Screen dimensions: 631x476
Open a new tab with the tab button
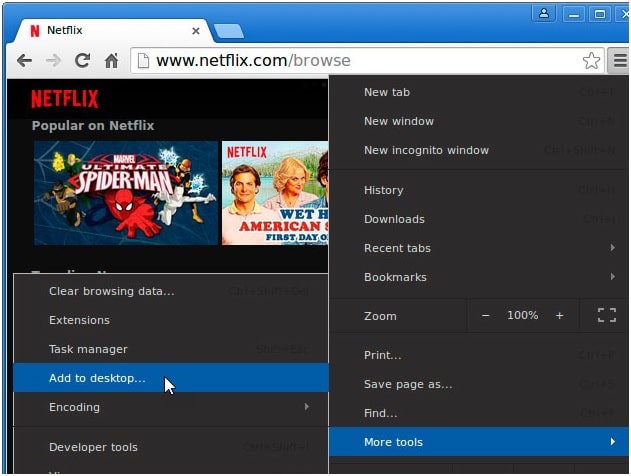point(229,31)
